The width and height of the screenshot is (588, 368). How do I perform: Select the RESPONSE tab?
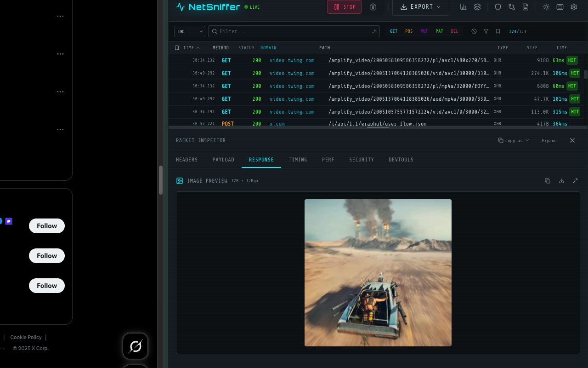261,160
